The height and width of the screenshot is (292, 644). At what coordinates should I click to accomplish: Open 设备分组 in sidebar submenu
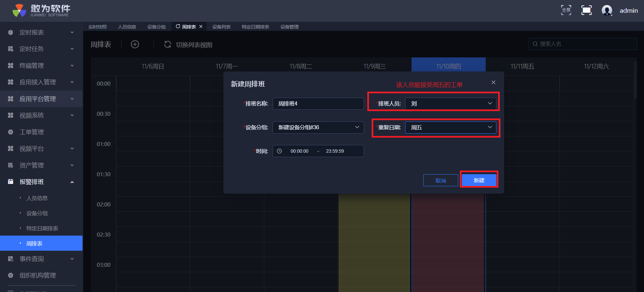[37, 213]
